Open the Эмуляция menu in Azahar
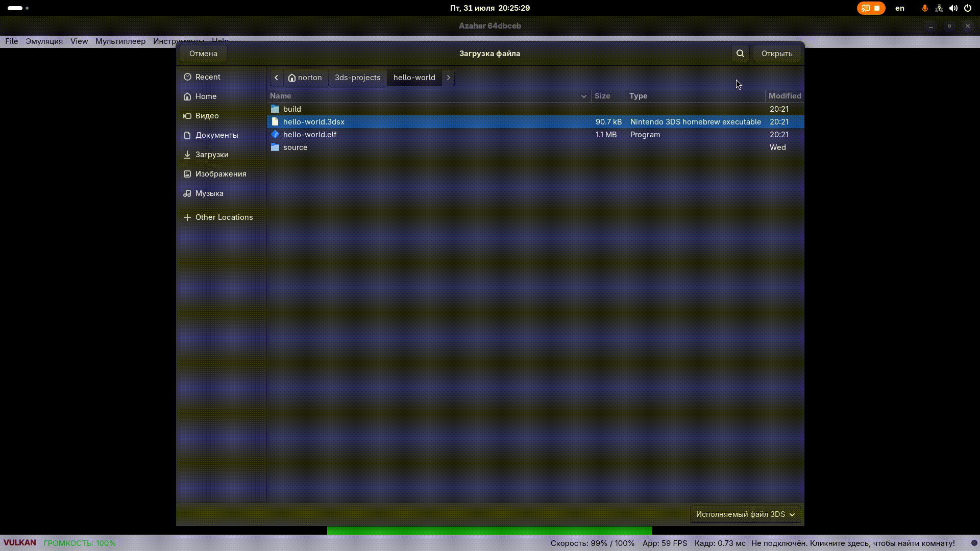Viewport: 980px width, 551px height. tap(44, 41)
